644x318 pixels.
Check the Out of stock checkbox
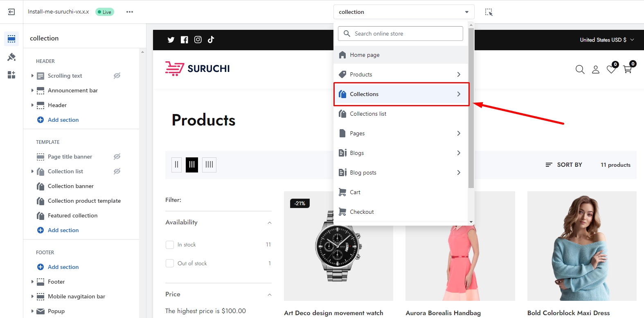(x=170, y=264)
